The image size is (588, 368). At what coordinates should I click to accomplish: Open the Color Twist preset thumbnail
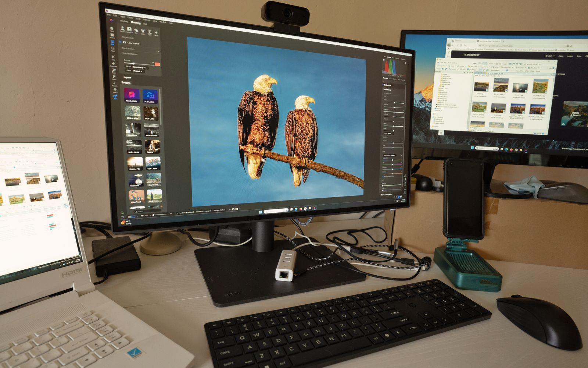(136, 196)
